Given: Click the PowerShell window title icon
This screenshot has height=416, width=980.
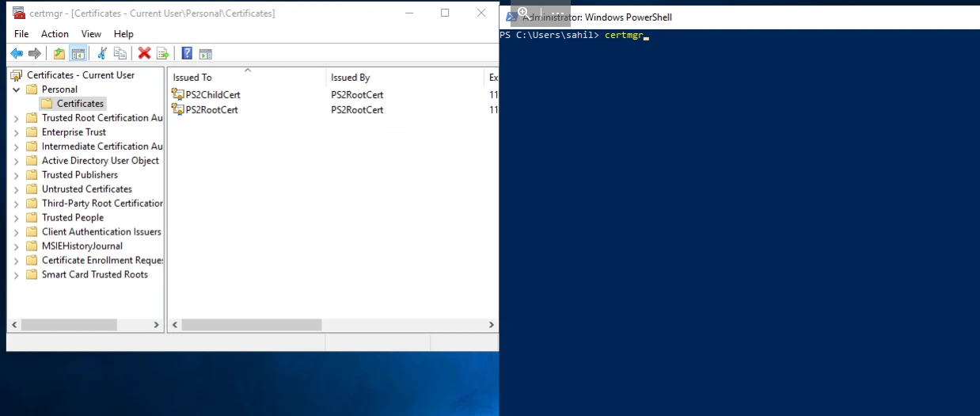Looking at the screenshot, I should [x=512, y=17].
